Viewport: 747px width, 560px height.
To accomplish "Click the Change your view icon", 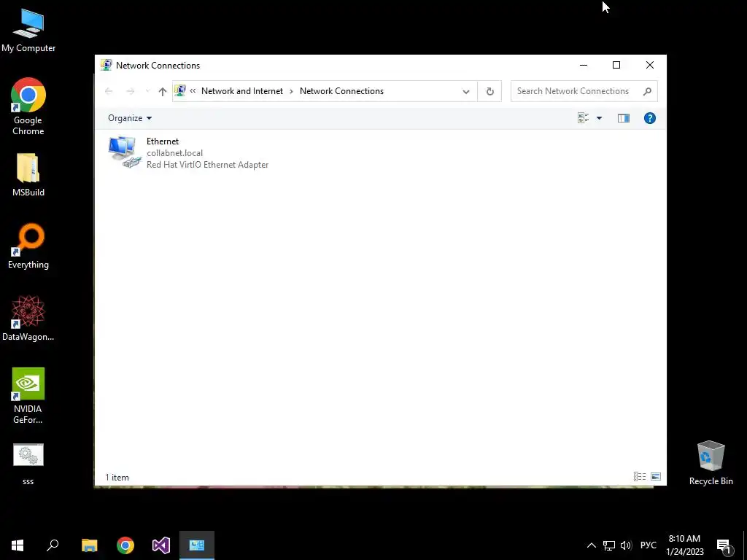I will 583,118.
